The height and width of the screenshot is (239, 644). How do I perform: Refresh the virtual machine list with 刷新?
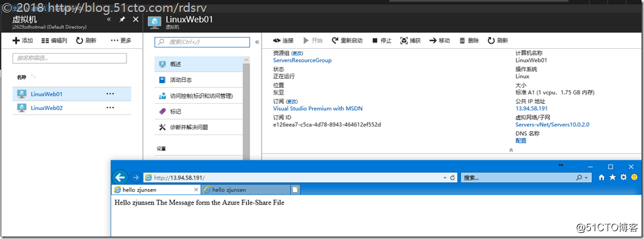86,40
